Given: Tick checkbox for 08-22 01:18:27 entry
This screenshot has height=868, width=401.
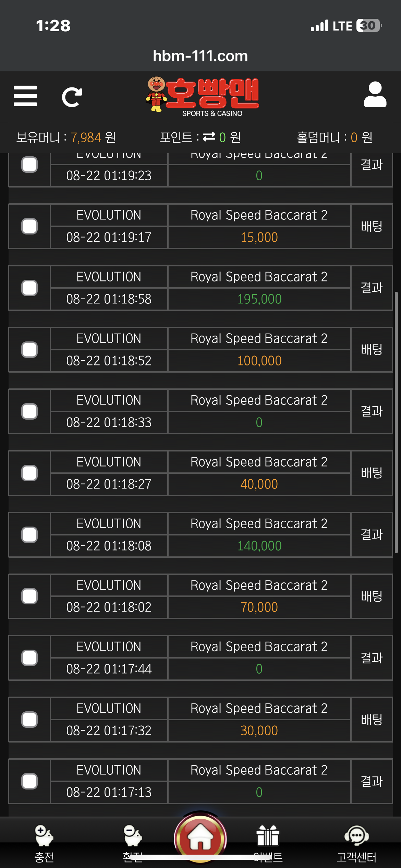Looking at the screenshot, I should [29, 473].
